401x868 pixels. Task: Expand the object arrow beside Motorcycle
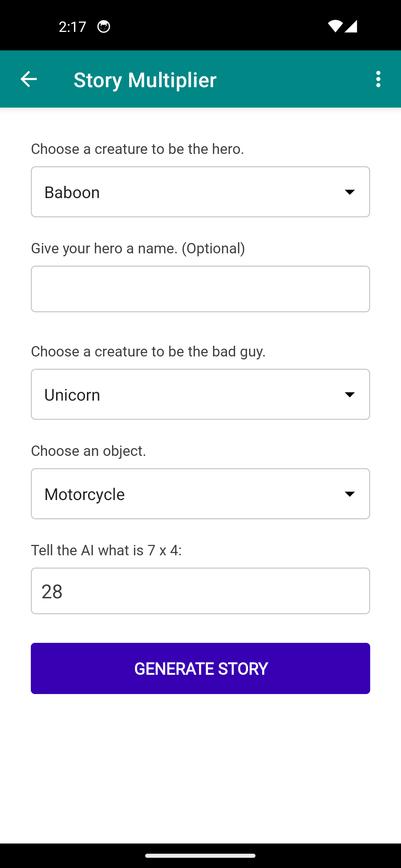click(349, 494)
